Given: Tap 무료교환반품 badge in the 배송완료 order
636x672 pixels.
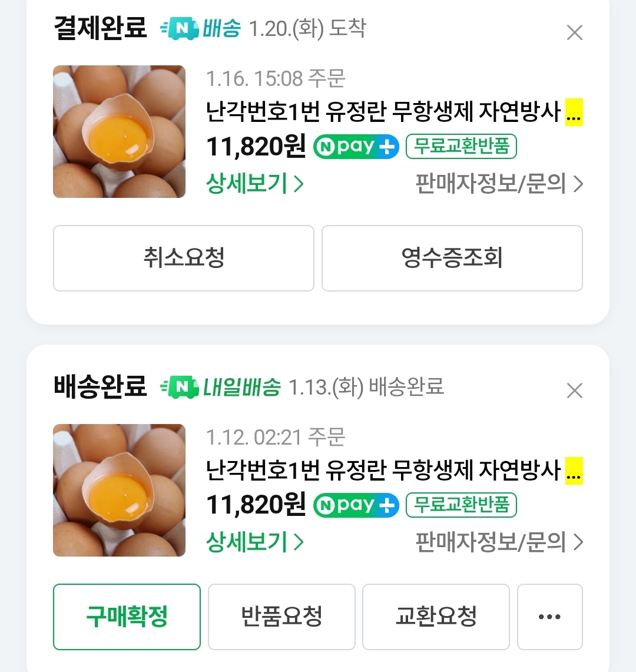Looking at the screenshot, I should 461,505.
